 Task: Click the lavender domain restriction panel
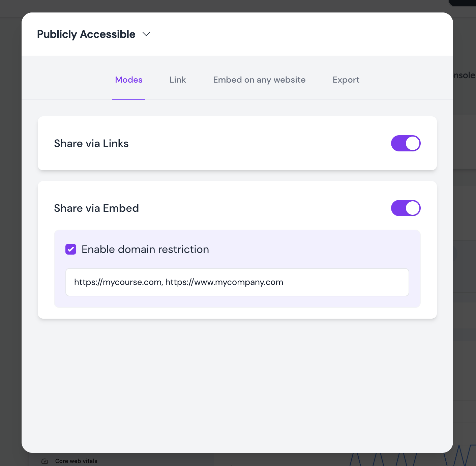click(x=237, y=269)
